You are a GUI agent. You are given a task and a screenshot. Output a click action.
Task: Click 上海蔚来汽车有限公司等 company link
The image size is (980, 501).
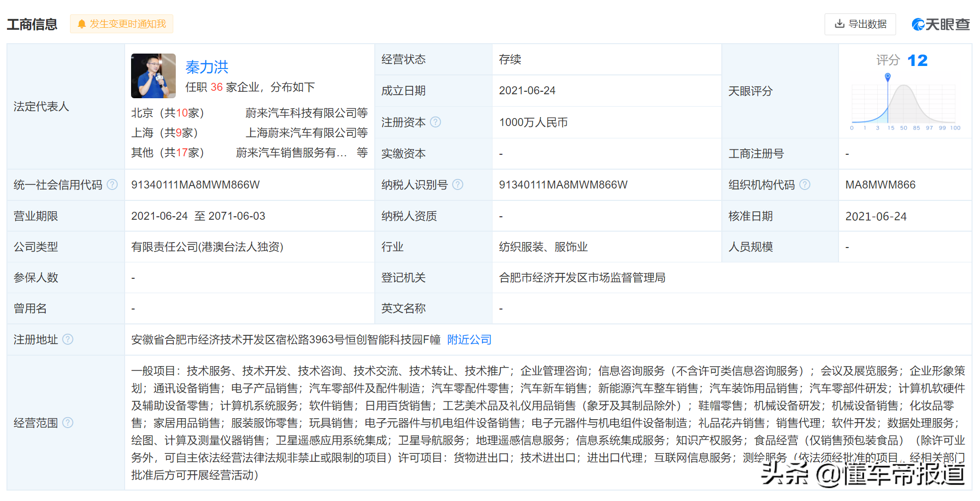(x=307, y=133)
